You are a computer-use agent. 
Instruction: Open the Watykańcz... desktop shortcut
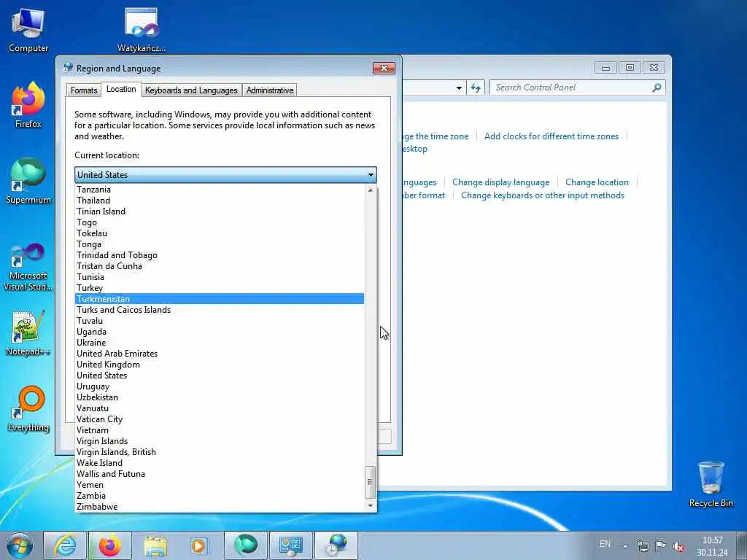142,31
